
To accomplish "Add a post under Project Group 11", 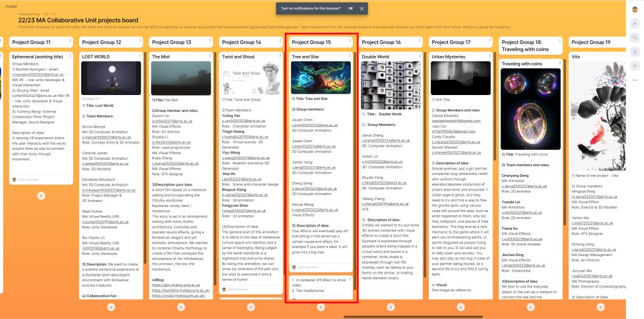I will tap(41, 196).
